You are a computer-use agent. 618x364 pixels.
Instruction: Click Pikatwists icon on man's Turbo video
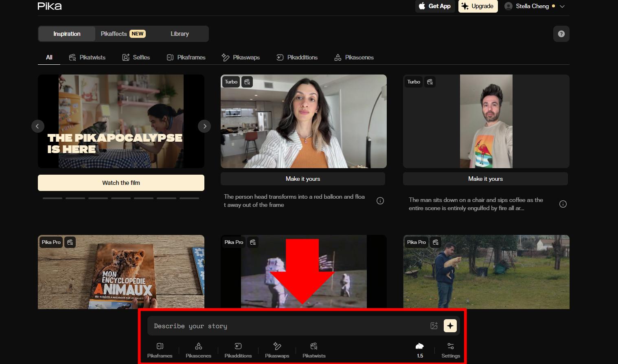430,82
